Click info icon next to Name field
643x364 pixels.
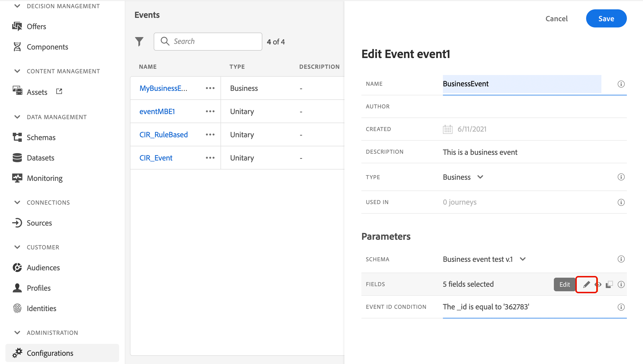click(x=621, y=84)
